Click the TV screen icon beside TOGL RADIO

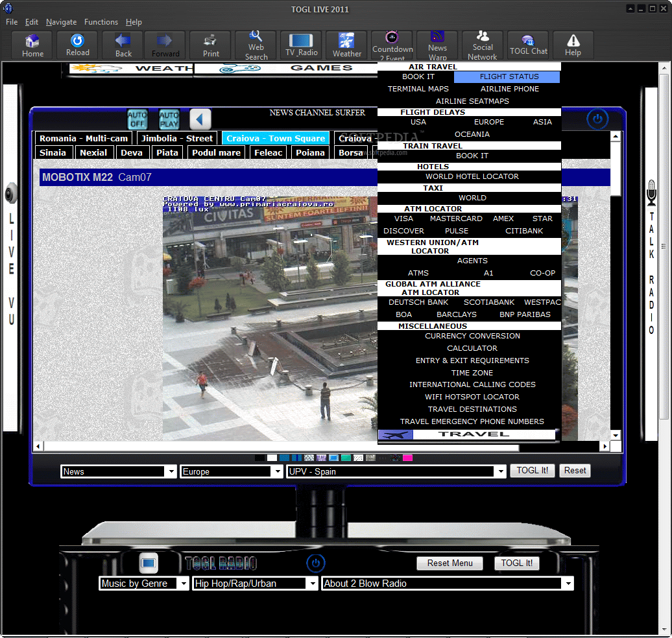click(149, 563)
